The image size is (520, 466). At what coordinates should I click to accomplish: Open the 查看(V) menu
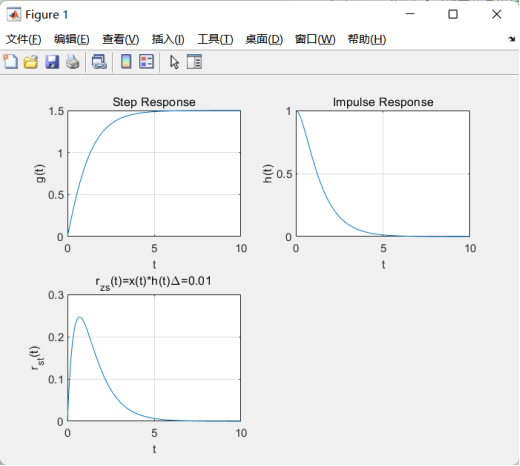120,39
